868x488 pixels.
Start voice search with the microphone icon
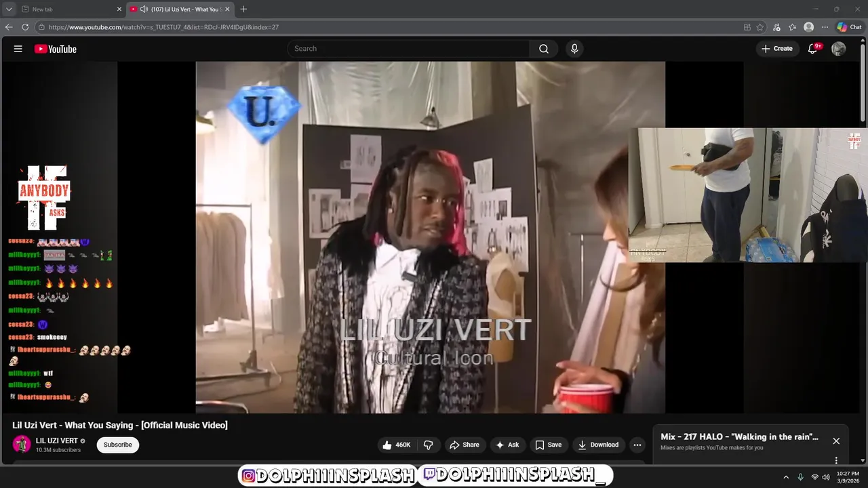pos(574,49)
